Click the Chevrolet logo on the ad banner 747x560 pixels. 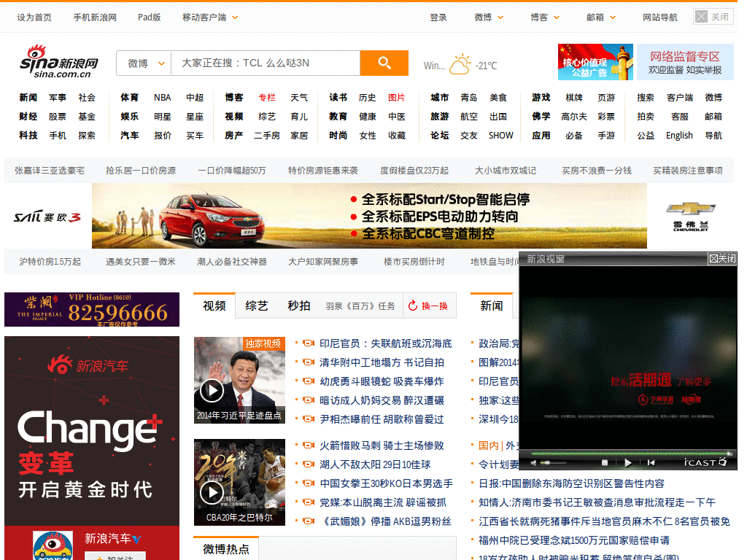(690, 216)
